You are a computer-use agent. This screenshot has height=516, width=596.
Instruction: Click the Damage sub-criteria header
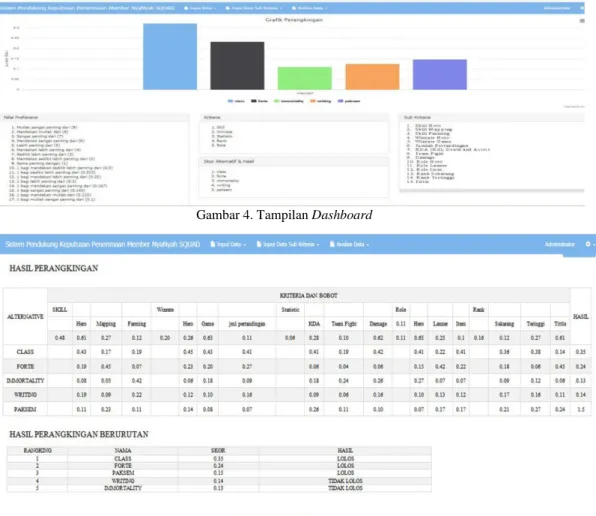pos(378,324)
